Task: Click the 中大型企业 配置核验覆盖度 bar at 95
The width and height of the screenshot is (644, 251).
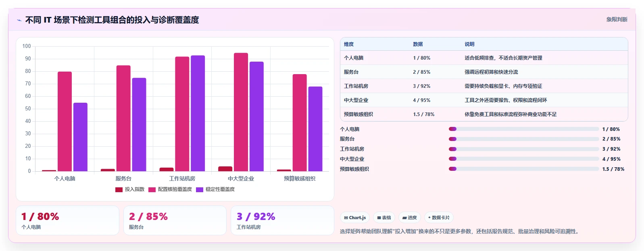Action: [x=241, y=112]
